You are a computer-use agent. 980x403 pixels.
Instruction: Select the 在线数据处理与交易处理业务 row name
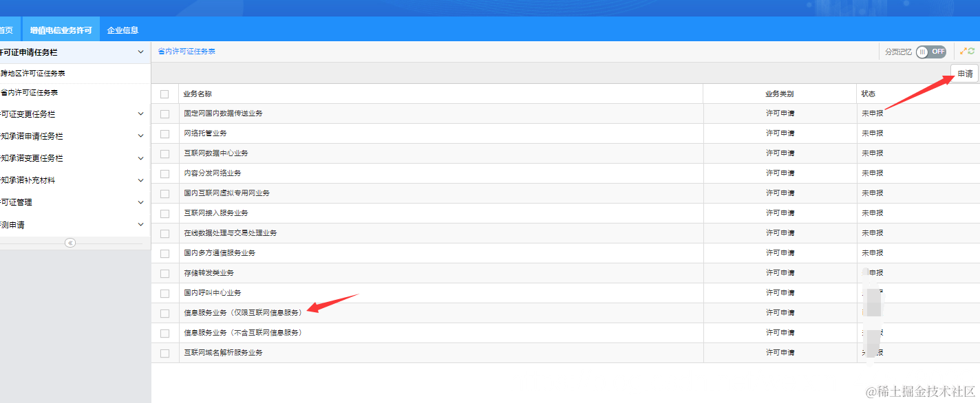[x=231, y=233]
